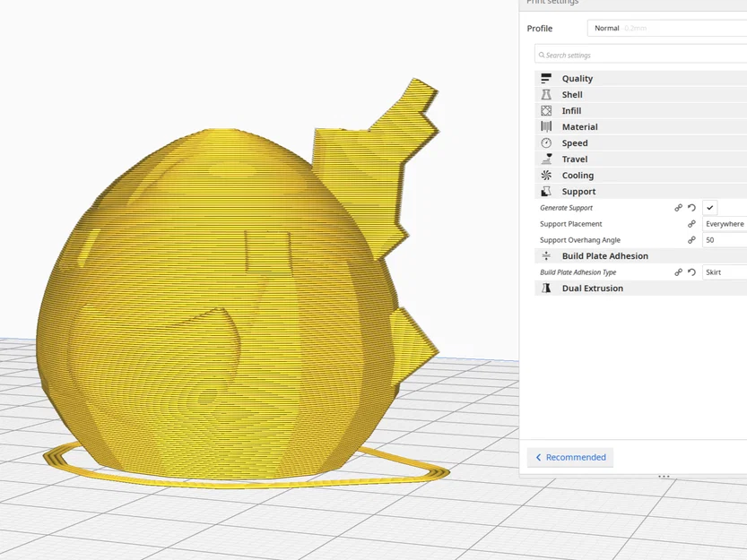Viewport: 747px width, 560px height.
Task: Click the Support Placement label
Action: pyautogui.click(x=570, y=224)
